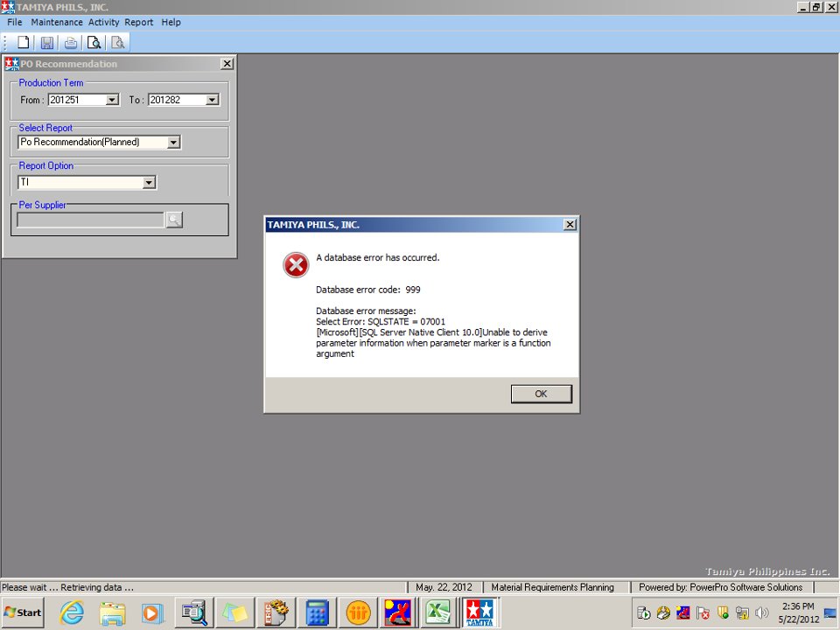Open Internet Explorer from the taskbar
Image resolution: width=840 pixels, height=630 pixels.
[72, 612]
